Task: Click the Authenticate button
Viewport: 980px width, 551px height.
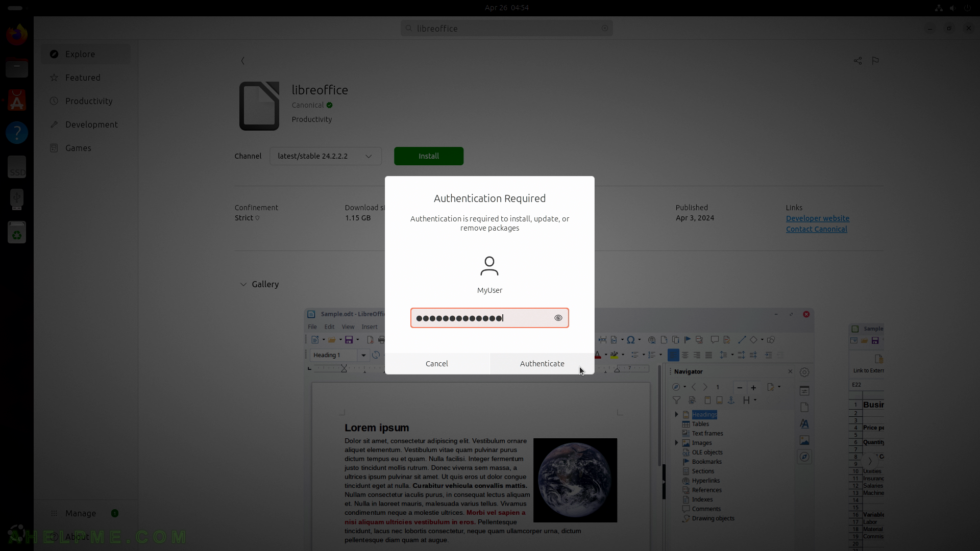Action: click(x=542, y=364)
